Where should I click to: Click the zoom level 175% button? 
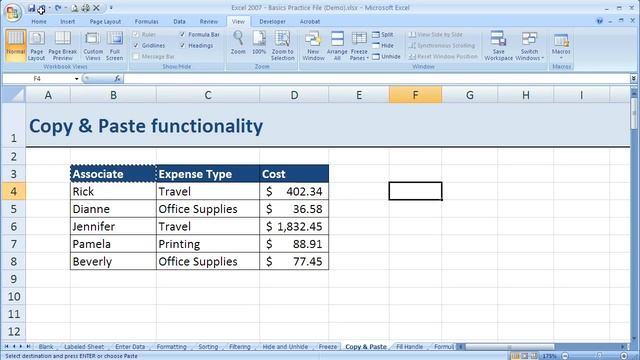coord(550,356)
